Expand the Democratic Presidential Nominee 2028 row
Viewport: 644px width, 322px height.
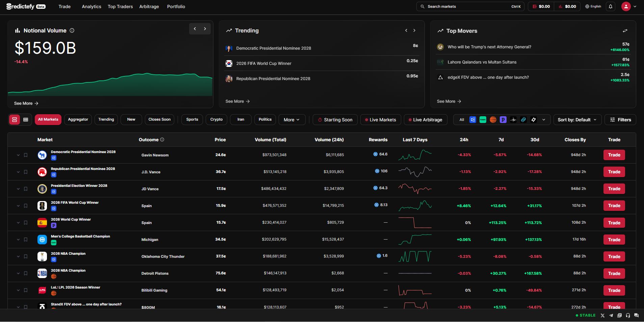(18, 155)
